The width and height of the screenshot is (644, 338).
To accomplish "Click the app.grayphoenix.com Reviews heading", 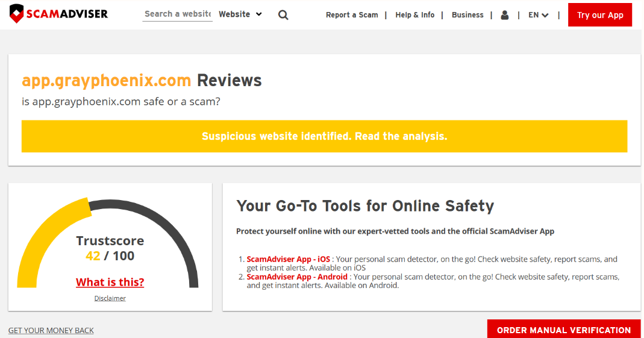I will pyautogui.click(x=142, y=80).
